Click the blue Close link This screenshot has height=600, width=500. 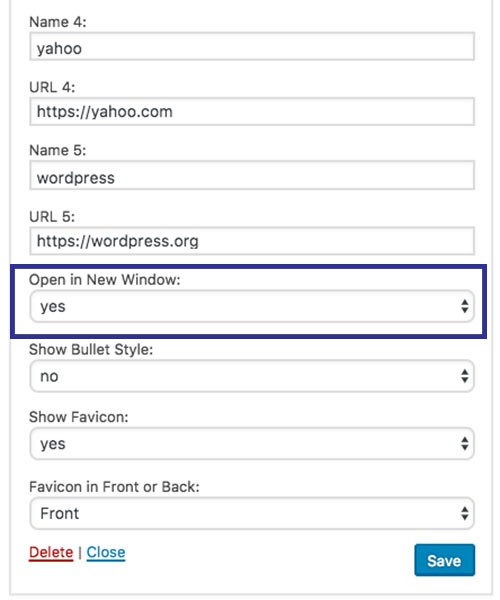click(x=106, y=553)
